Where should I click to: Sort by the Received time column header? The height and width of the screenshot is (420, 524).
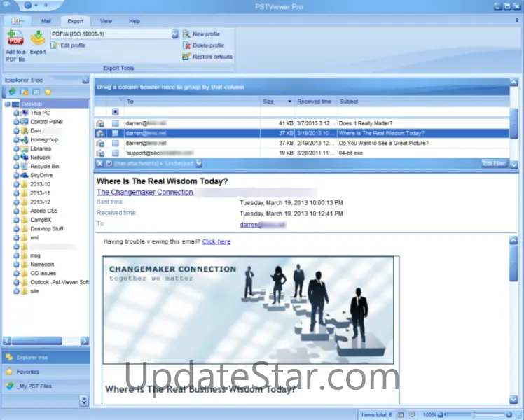tap(315, 101)
